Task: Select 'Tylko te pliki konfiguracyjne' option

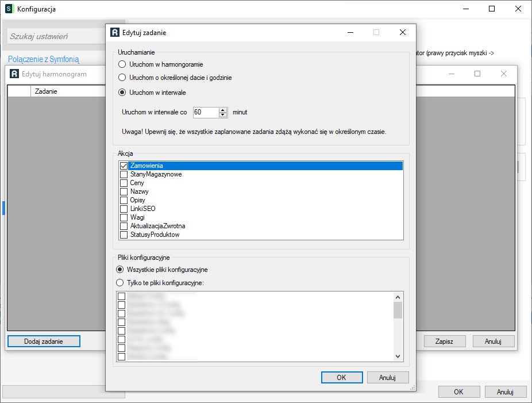Action: pos(120,283)
